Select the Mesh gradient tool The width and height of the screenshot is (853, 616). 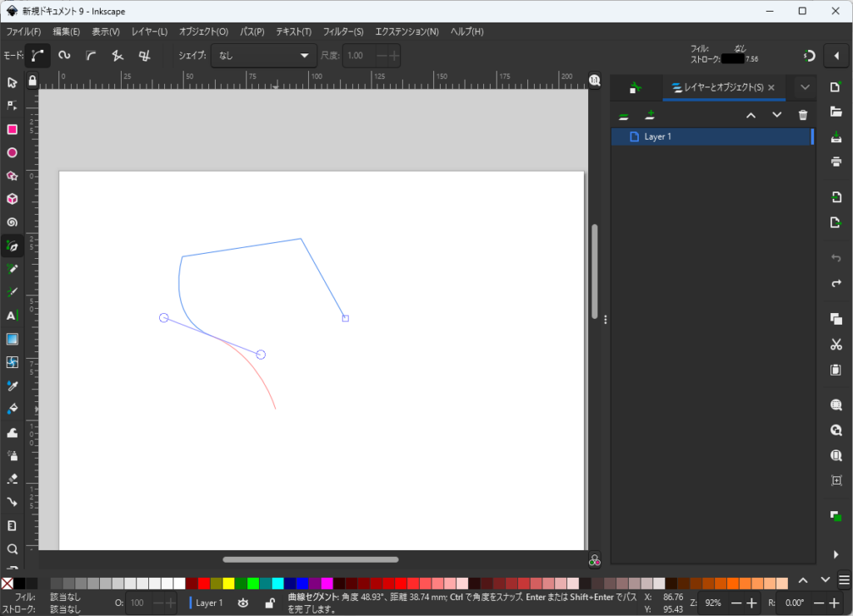[x=12, y=362]
